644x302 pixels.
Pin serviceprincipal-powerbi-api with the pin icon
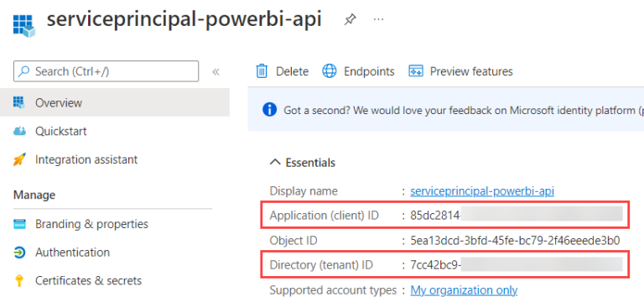(x=350, y=19)
